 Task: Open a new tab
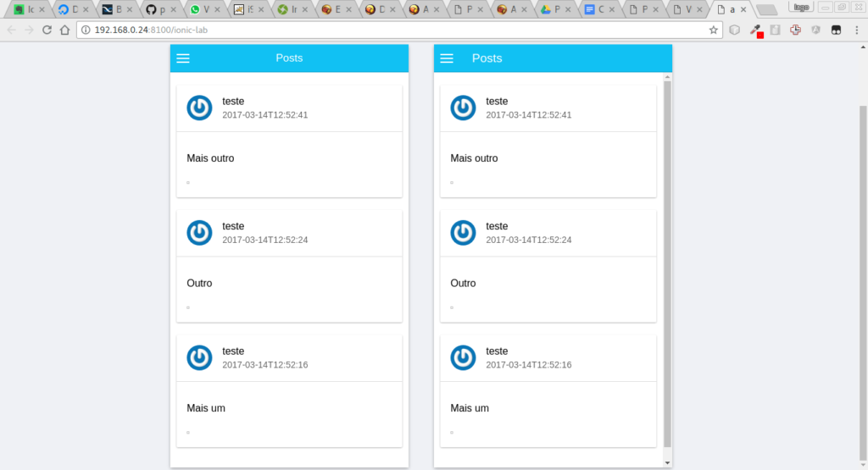tap(766, 10)
